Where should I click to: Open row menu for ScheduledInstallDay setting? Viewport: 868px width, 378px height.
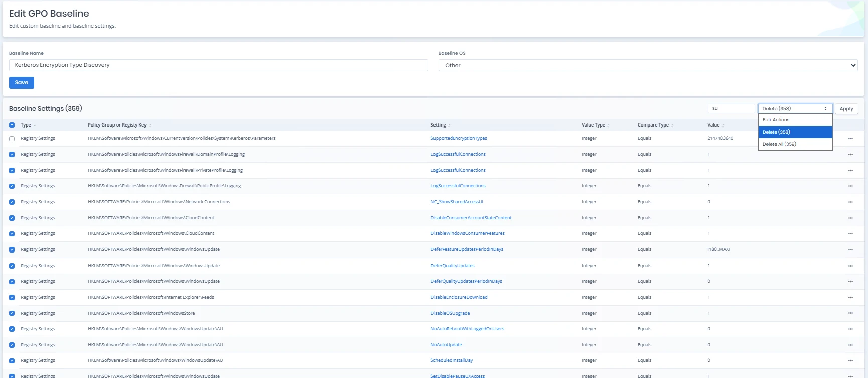pyautogui.click(x=850, y=360)
